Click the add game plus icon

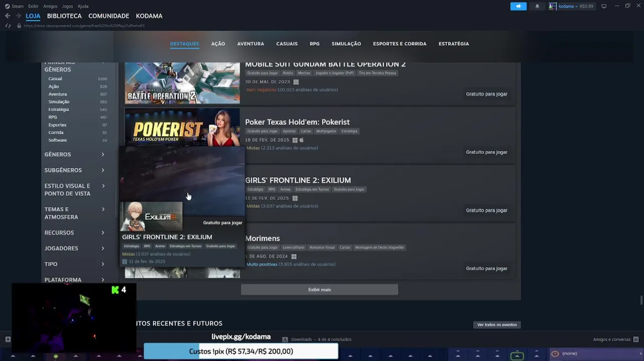(8, 339)
